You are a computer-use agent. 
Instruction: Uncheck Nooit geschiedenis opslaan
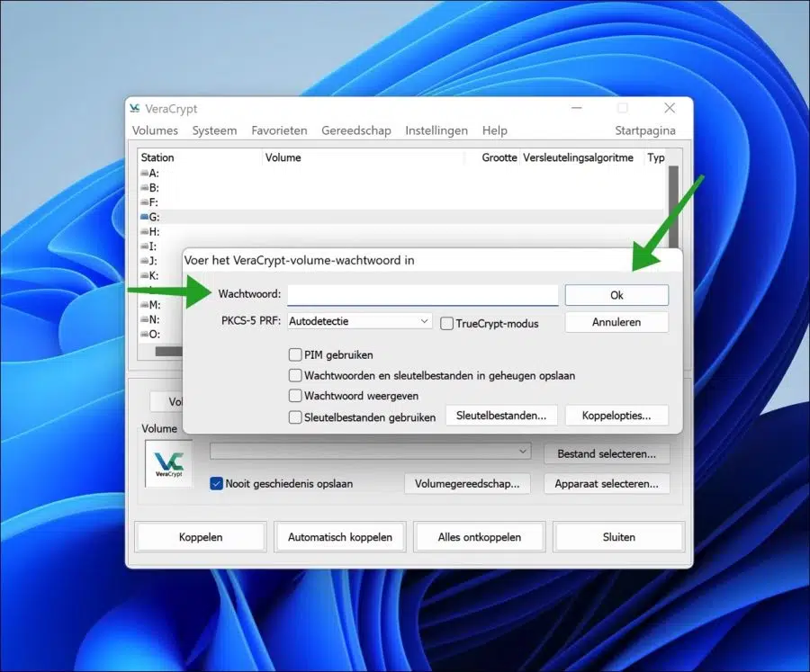click(x=216, y=484)
